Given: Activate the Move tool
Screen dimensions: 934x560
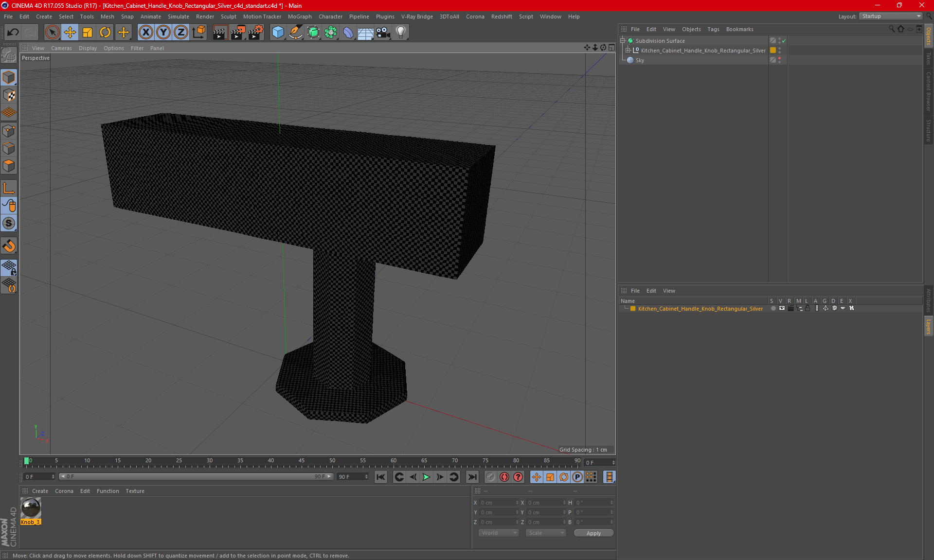Looking at the screenshot, I should coord(70,33).
